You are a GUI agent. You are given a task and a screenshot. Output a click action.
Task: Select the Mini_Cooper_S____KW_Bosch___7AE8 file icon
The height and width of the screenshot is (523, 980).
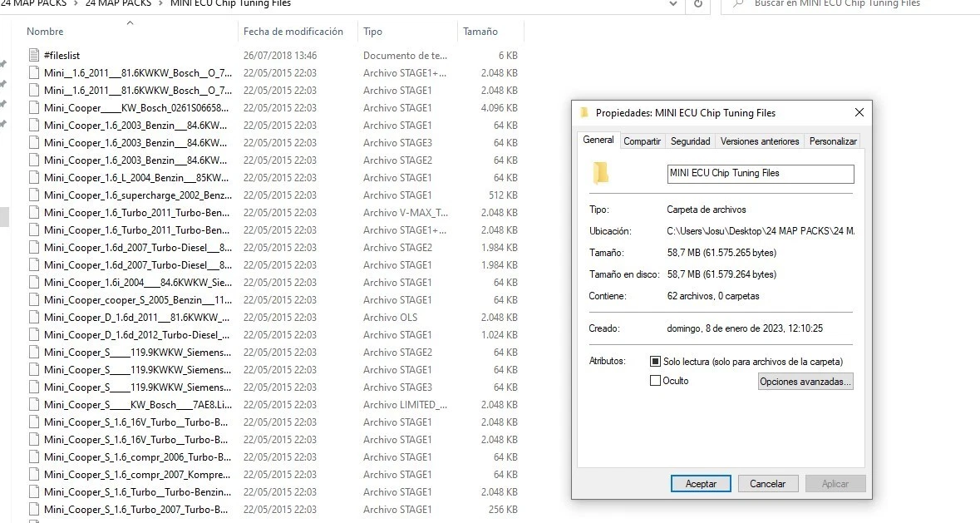(34, 405)
